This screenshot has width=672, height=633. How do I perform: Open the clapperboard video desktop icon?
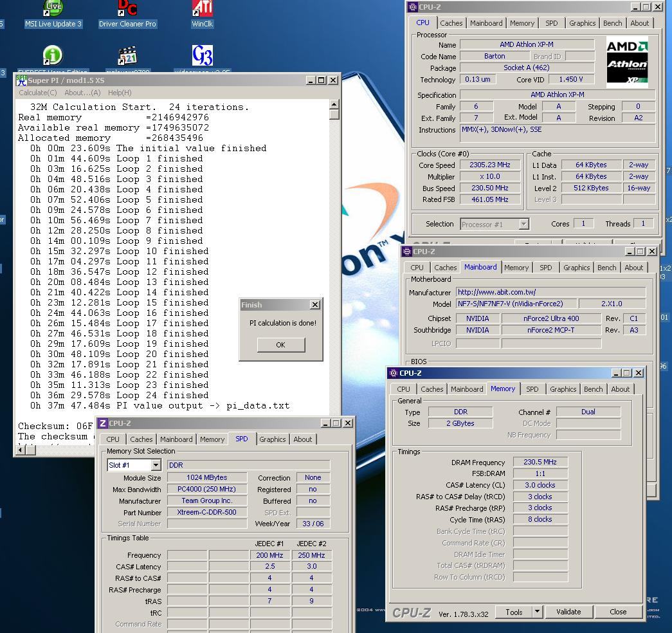point(127,56)
